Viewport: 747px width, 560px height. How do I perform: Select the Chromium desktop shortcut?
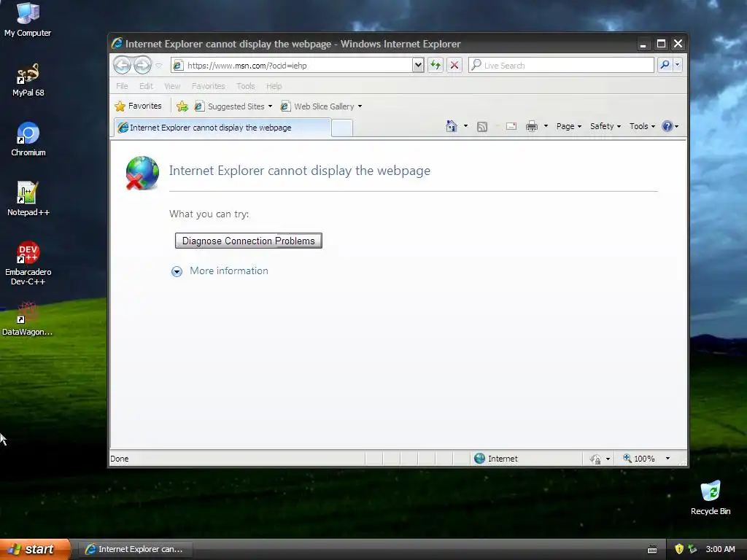pos(28,139)
